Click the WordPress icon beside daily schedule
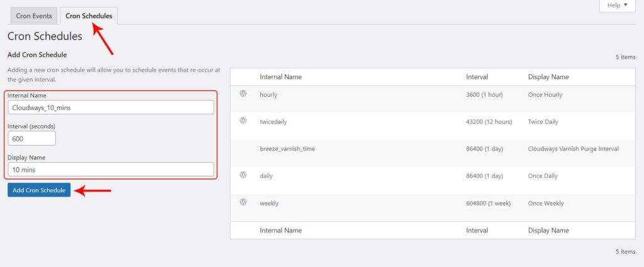This screenshot has height=267, width=644. [243, 175]
